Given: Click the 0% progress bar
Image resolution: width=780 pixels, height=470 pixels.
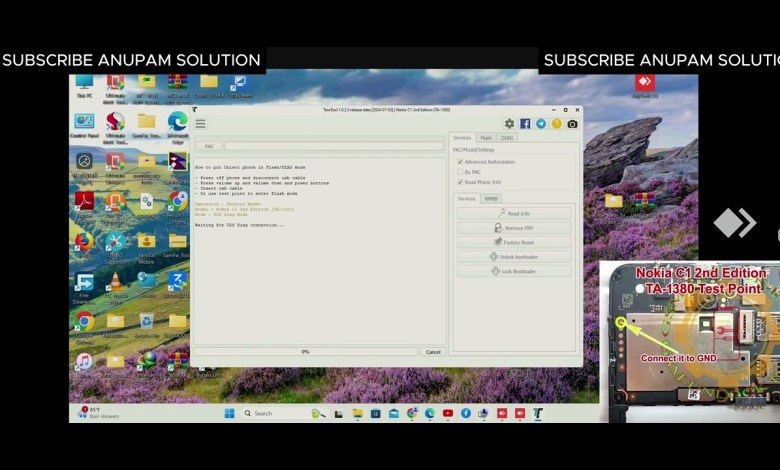Looking at the screenshot, I should click(x=305, y=352).
